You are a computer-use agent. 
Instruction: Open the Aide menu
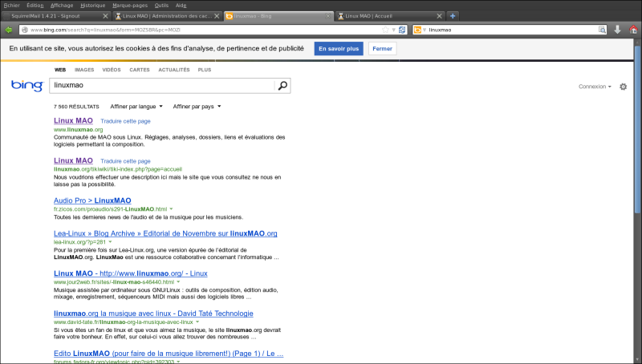(x=181, y=6)
